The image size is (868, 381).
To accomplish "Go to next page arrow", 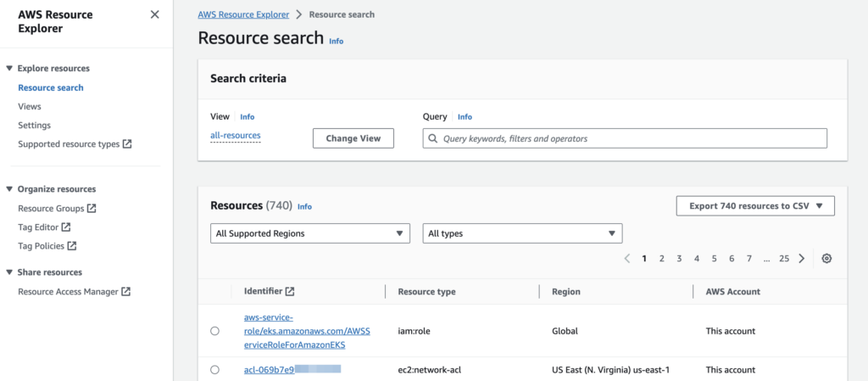I will (802, 259).
